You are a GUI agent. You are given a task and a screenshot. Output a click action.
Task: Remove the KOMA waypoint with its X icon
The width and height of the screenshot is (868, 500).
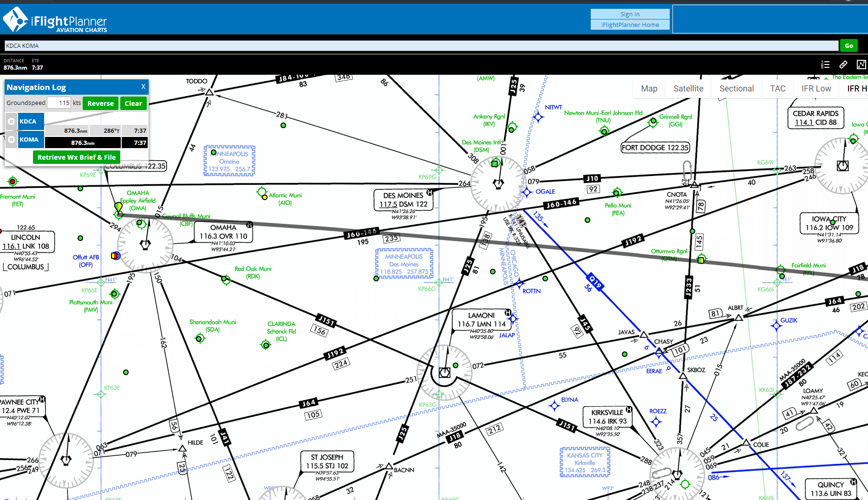[11, 139]
